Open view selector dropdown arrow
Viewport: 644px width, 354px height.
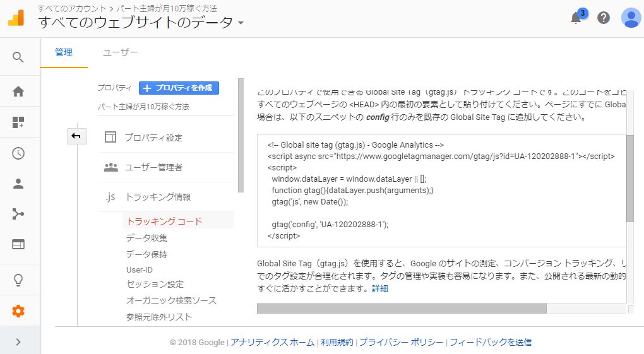point(241,23)
